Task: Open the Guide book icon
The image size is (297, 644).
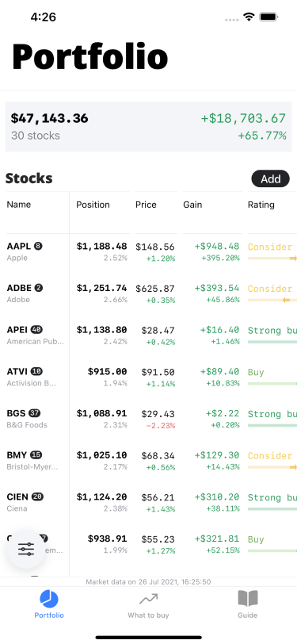Action: (248, 599)
